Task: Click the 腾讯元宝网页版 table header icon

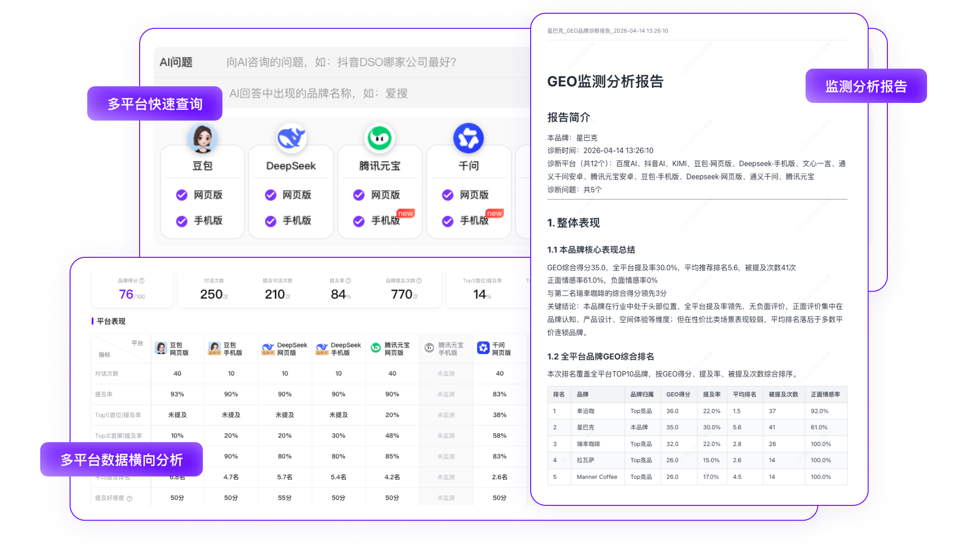Action: pyautogui.click(x=375, y=348)
